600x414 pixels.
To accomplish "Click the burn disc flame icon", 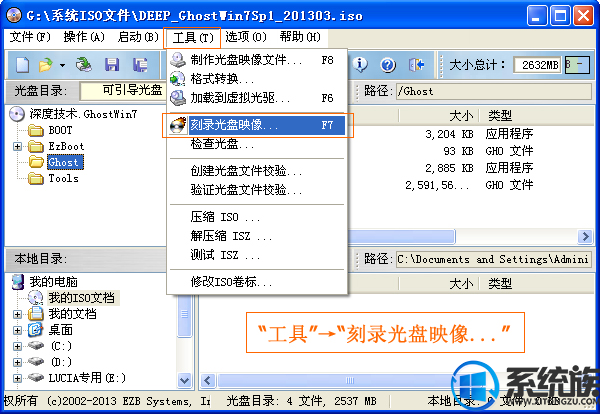I will point(178,125).
